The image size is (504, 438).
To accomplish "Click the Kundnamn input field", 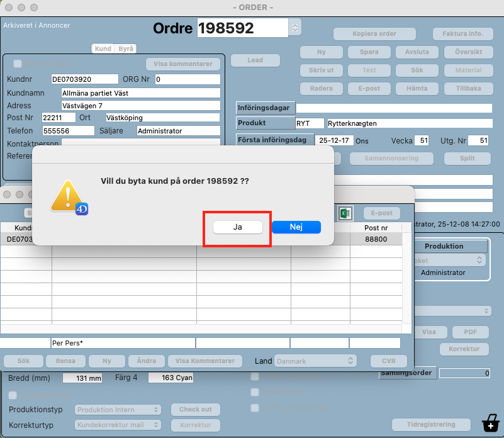I will click(x=140, y=93).
